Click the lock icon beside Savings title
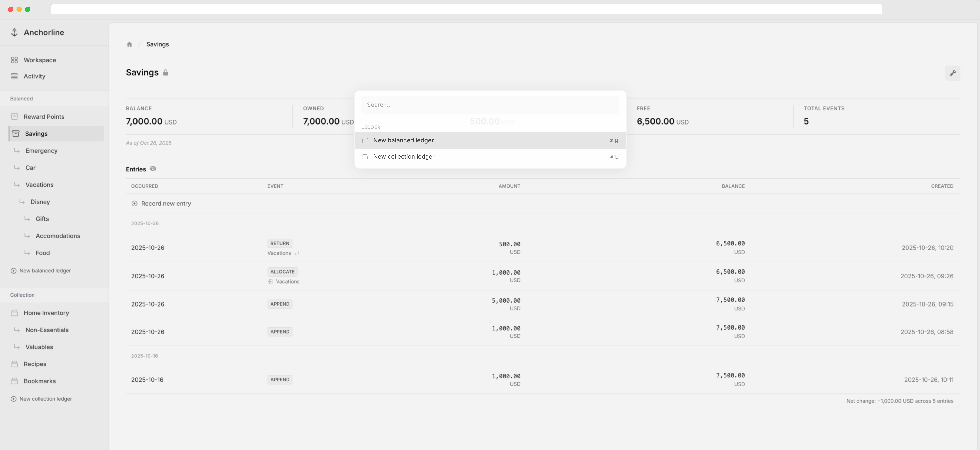 (x=165, y=73)
